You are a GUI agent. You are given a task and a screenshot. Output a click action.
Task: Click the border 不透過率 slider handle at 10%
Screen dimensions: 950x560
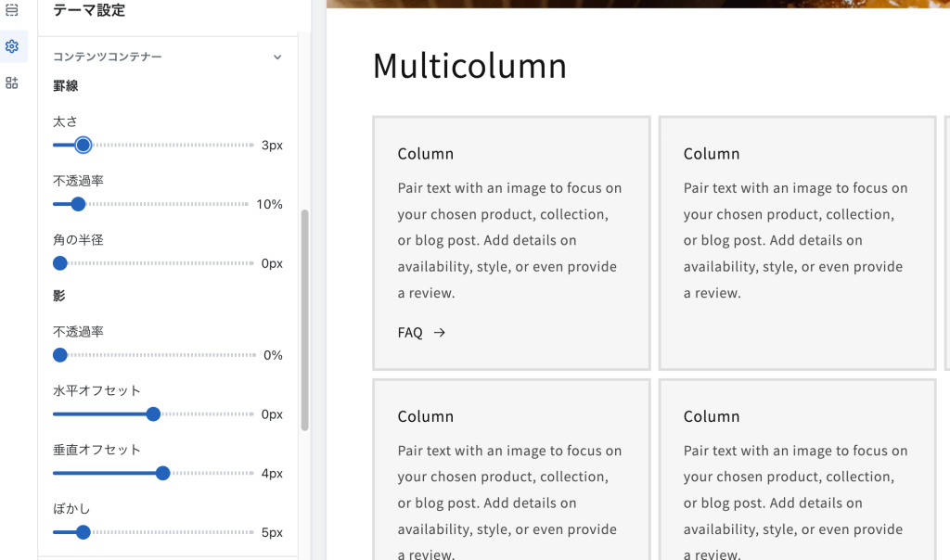(x=78, y=204)
